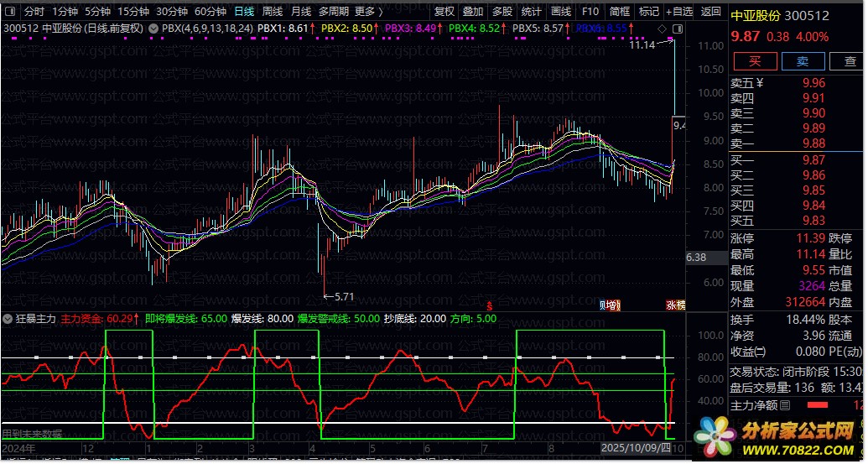
Task: Click the square icon right of PBX header
Action: point(674,29)
